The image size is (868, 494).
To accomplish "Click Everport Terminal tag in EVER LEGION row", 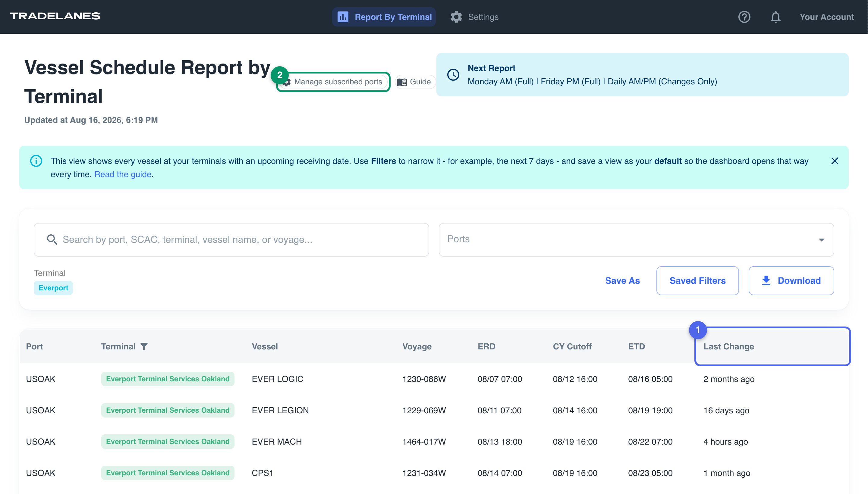I will click(x=168, y=410).
